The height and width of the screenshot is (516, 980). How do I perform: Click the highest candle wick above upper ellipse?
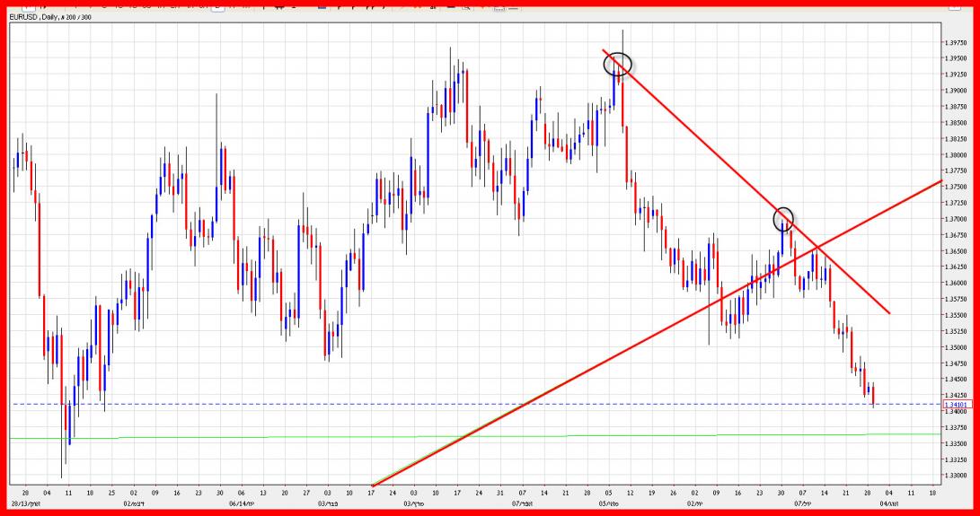[x=622, y=36]
